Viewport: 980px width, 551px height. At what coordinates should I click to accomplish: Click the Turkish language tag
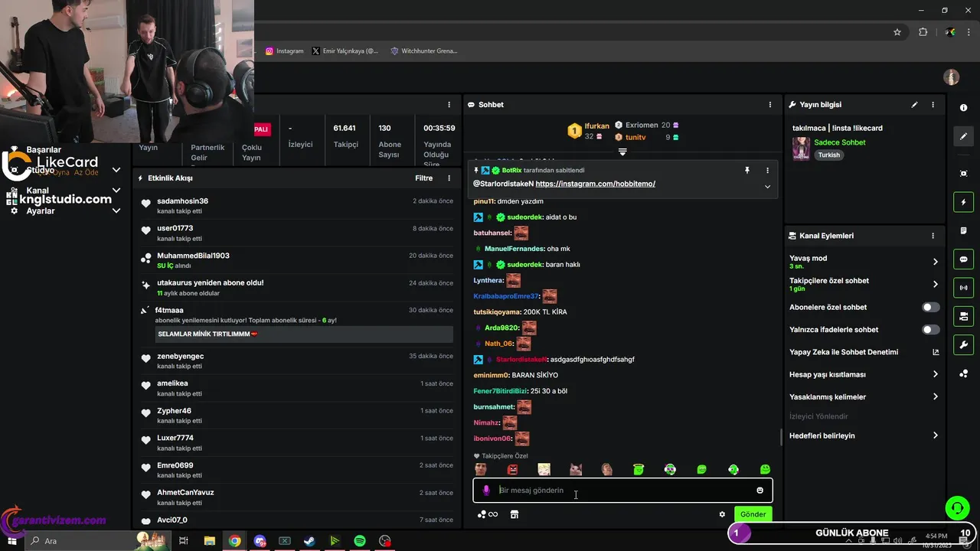pos(828,155)
